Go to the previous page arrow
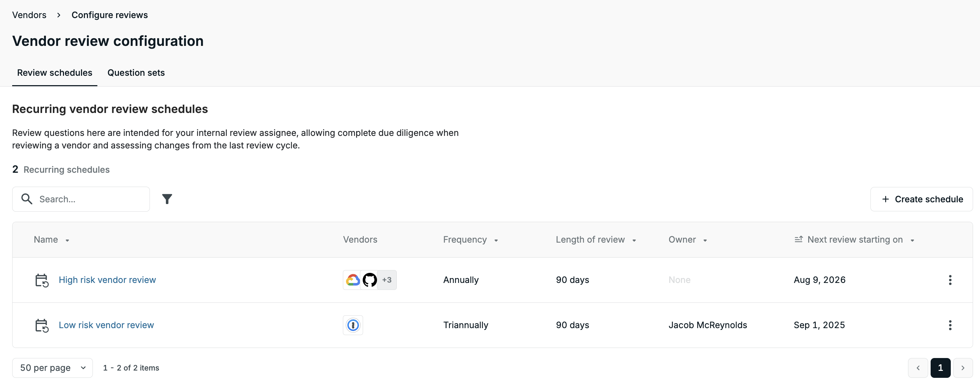 coord(918,368)
